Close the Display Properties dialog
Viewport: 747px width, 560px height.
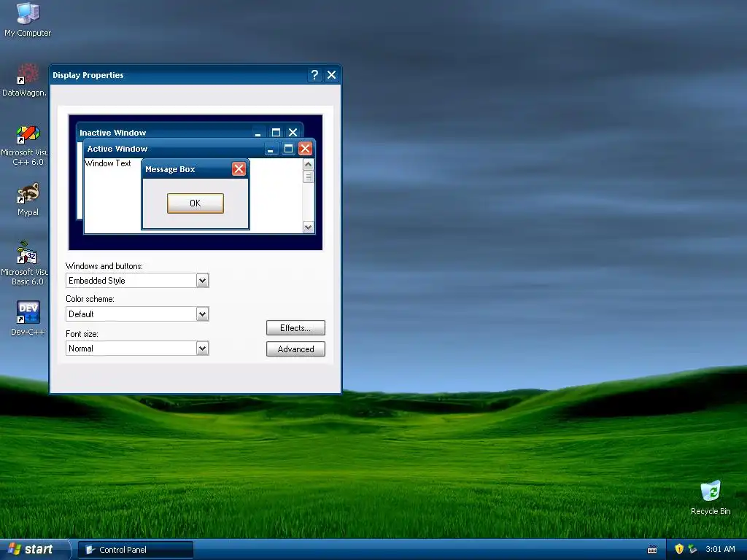click(332, 75)
